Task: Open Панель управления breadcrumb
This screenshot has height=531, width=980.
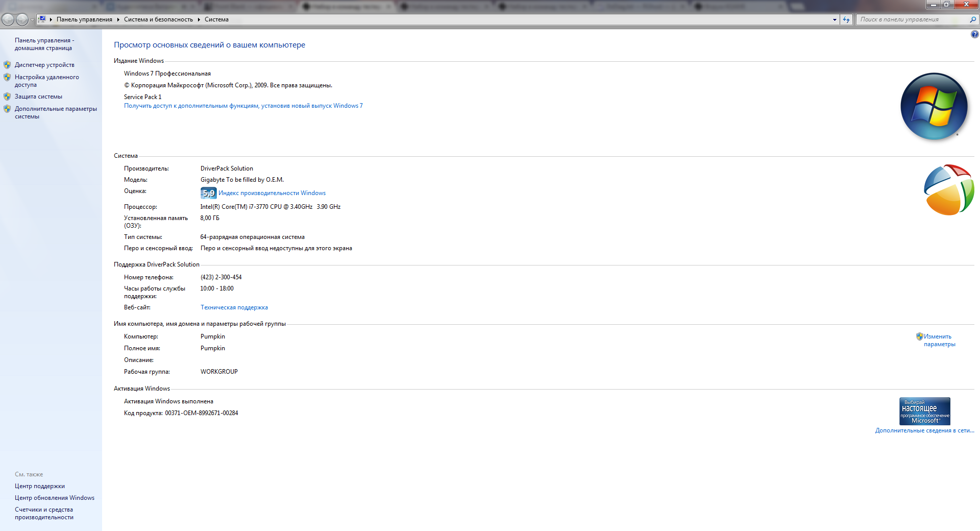Action: click(x=84, y=19)
